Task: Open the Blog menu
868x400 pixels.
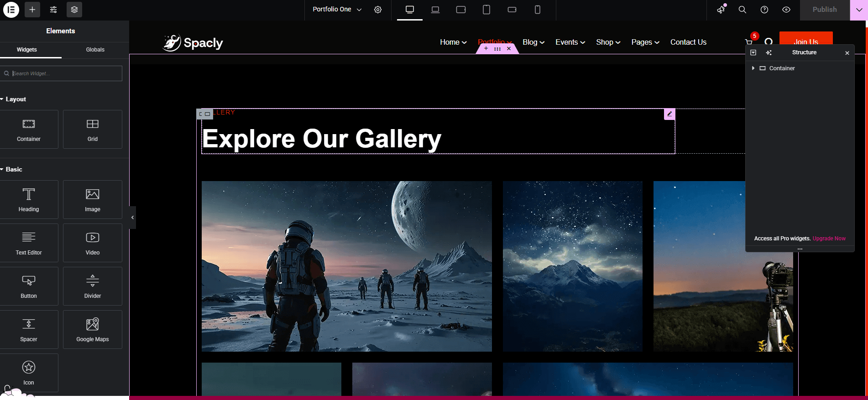Action: (x=533, y=42)
